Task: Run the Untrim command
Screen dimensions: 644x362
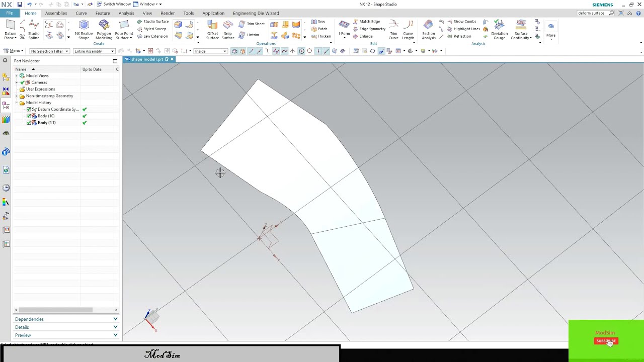Action: click(249, 35)
